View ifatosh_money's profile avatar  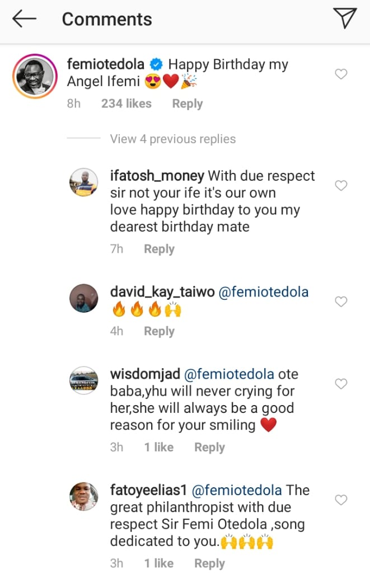83,182
